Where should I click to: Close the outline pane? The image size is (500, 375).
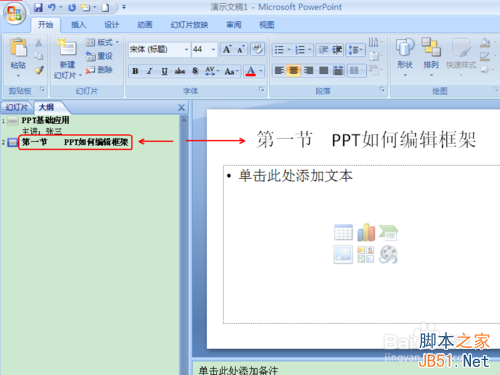pos(181,108)
